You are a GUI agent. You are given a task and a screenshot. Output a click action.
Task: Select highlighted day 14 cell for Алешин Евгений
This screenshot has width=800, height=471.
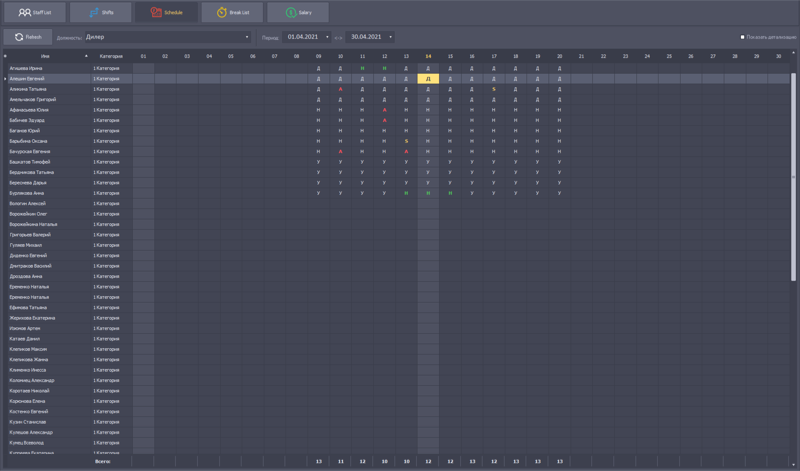click(428, 79)
